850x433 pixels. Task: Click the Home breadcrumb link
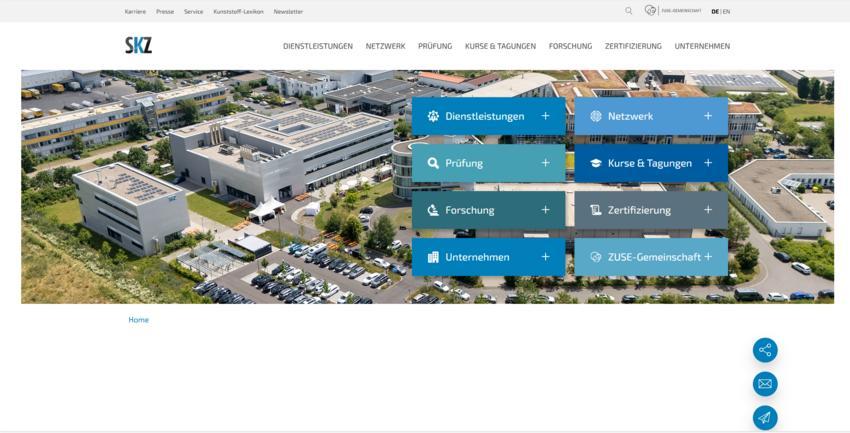click(x=138, y=320)
